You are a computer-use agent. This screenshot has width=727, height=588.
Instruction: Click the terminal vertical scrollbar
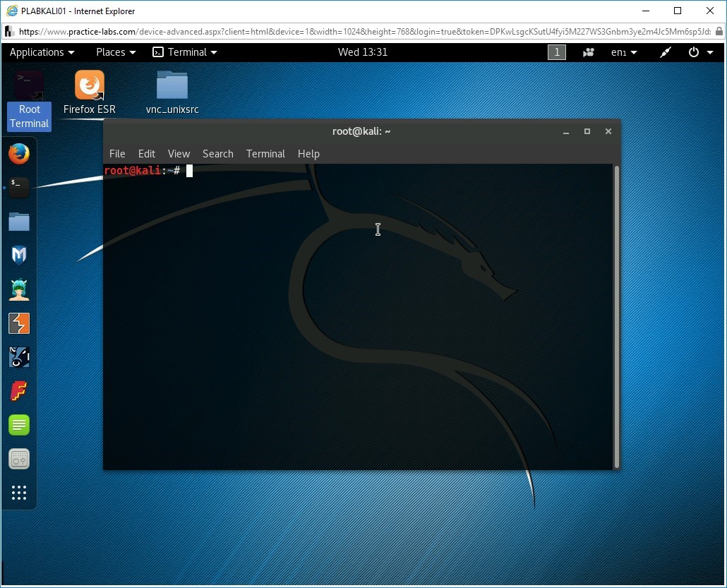[617, 317]
